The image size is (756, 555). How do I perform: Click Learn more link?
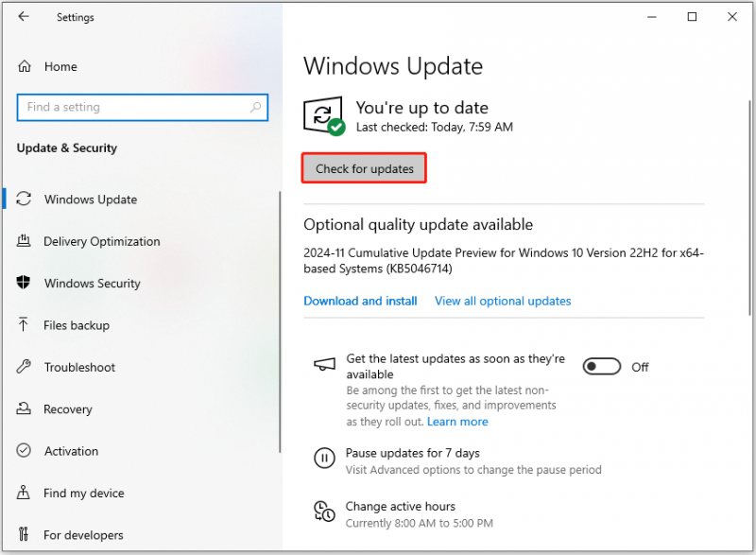click(x=457, y=422)
